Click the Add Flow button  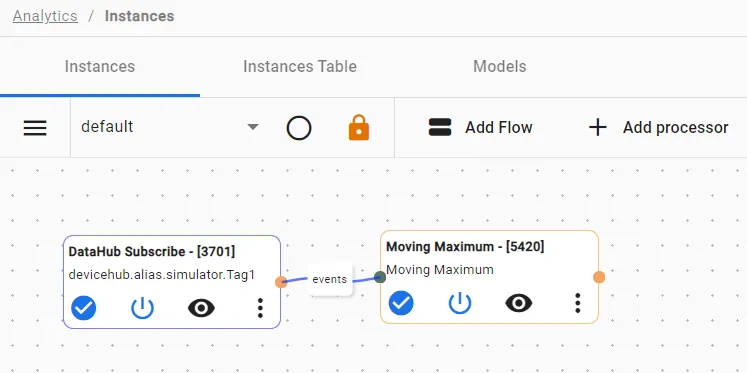[x=480, y=127]
